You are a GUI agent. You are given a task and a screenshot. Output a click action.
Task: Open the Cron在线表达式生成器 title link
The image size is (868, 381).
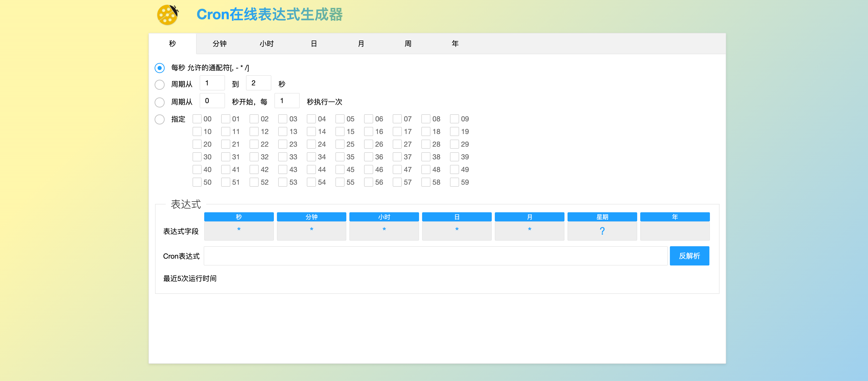coord(270,14)
